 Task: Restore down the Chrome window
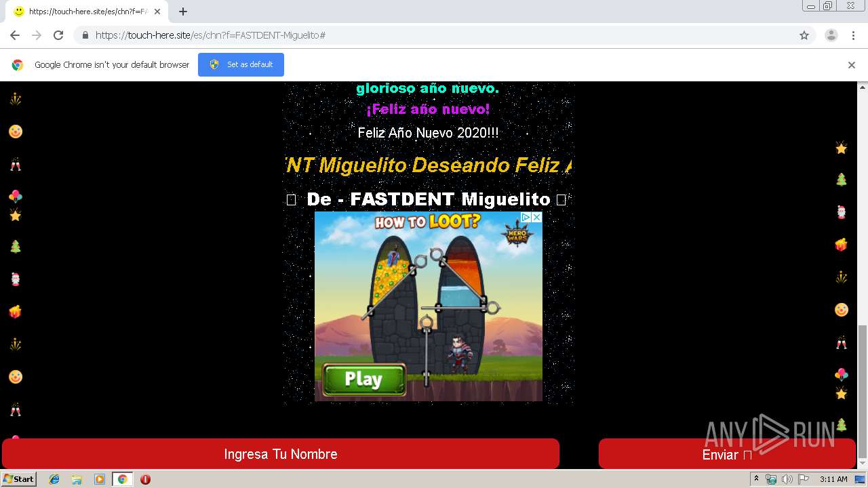828,6
